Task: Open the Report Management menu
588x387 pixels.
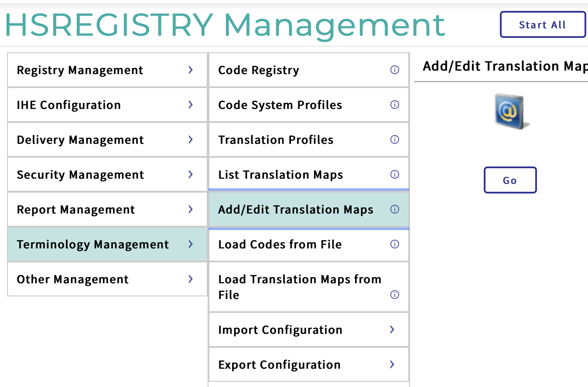Action: pyautogui.click(x=76, y=210)
